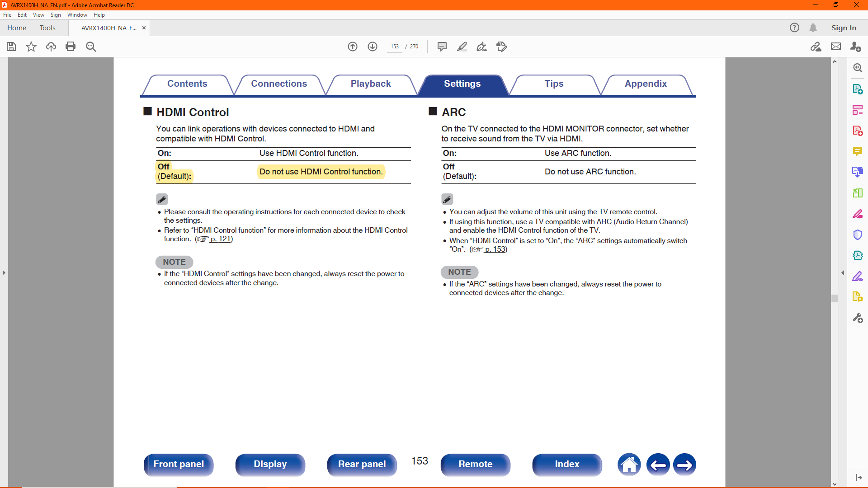Click the Print file icon
Image resolution: width=868 pixels, height=488 pixels.
[71, 47]
